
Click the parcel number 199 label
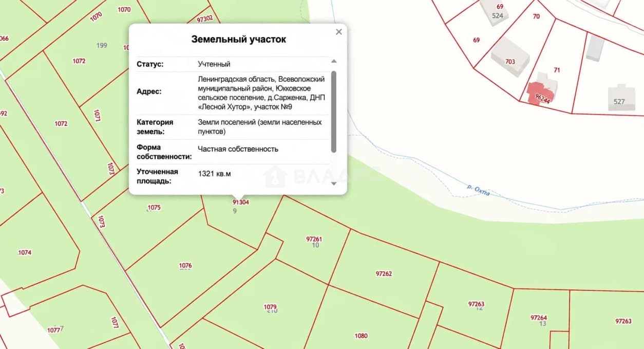coord(102,45)
